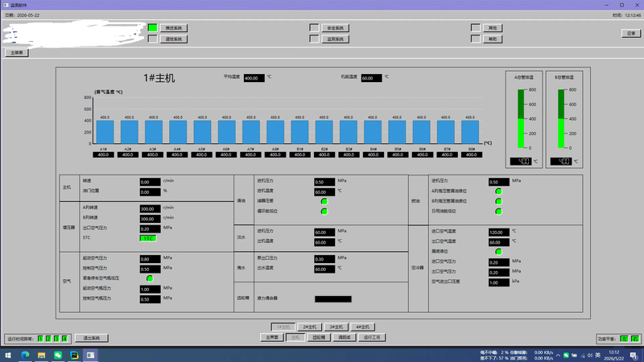This screenshot has height=362, width=644.
Task: Click the grey indicator beside 安全系统
Action: click(314, 27)
